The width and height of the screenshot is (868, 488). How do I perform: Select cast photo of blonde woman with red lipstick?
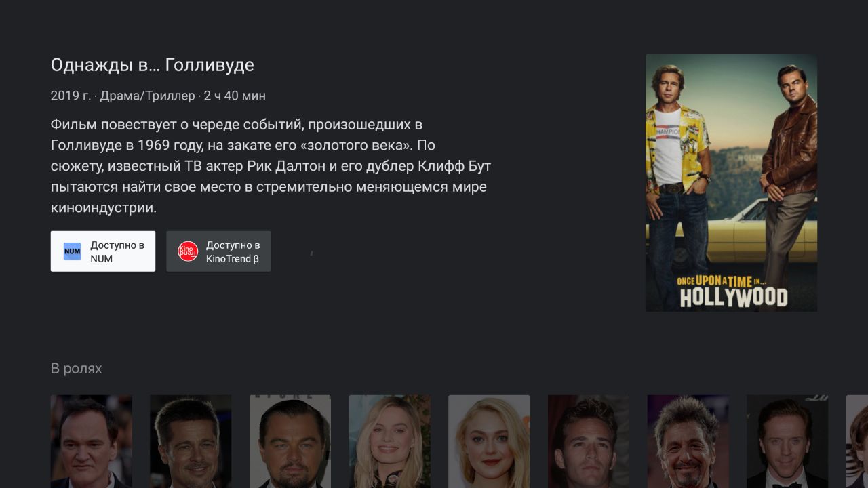tap(489, 441)
